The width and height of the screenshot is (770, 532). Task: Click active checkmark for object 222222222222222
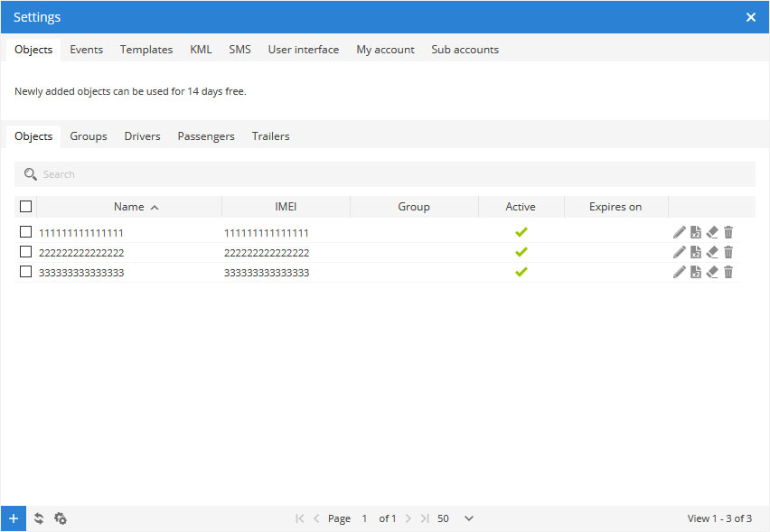click(521, 252)
